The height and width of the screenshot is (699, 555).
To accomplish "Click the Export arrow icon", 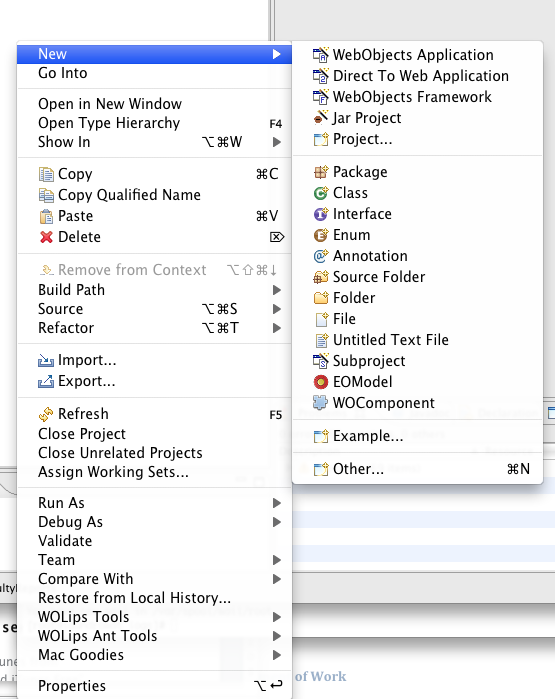I will (x=46, y=381).
